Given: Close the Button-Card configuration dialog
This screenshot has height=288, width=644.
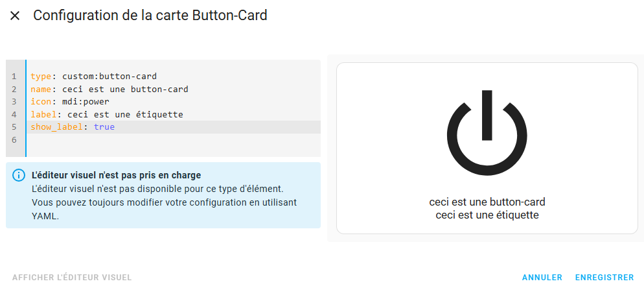Looking at the screenshot, I should click(15, 16).
